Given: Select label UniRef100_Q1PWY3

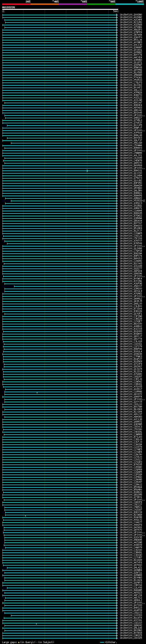Looking at the screenshot, I should point(131,583).
